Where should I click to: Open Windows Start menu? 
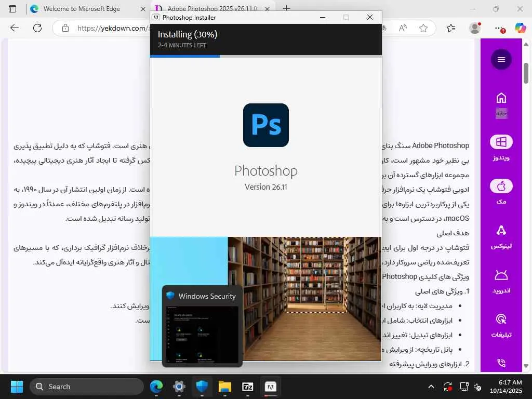click(17, 387)
